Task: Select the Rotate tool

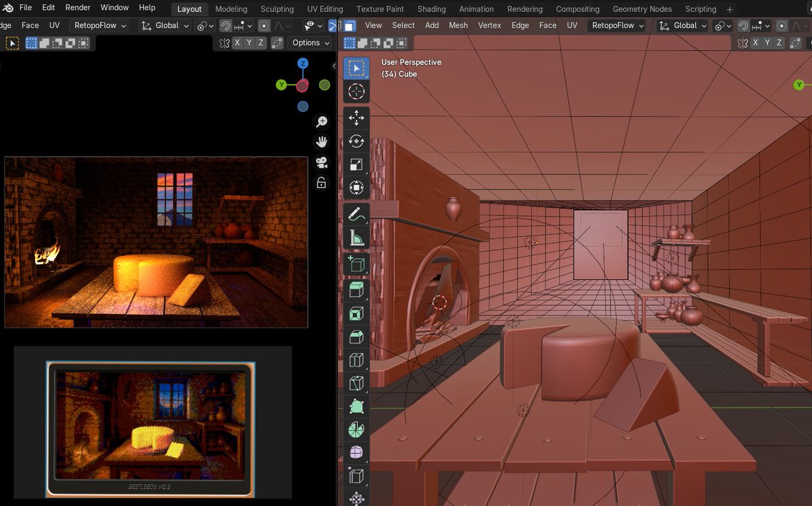Action: click(357, 141)
